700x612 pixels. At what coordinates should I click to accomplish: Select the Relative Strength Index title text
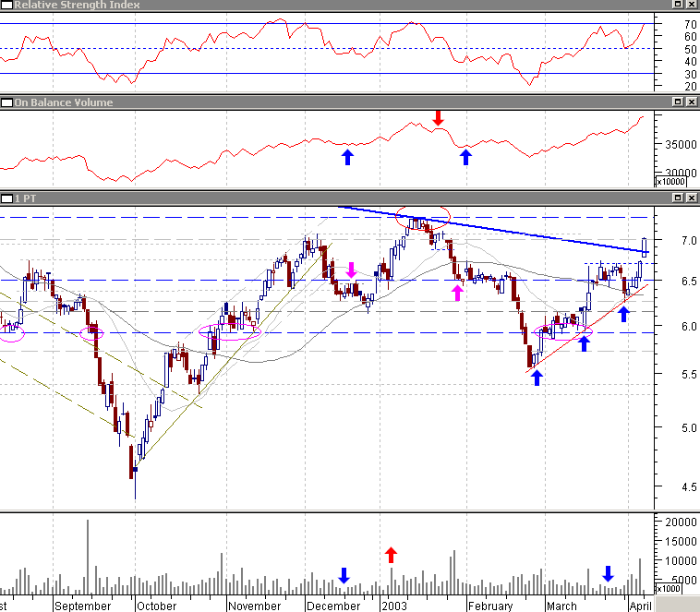tap(77, 5)
